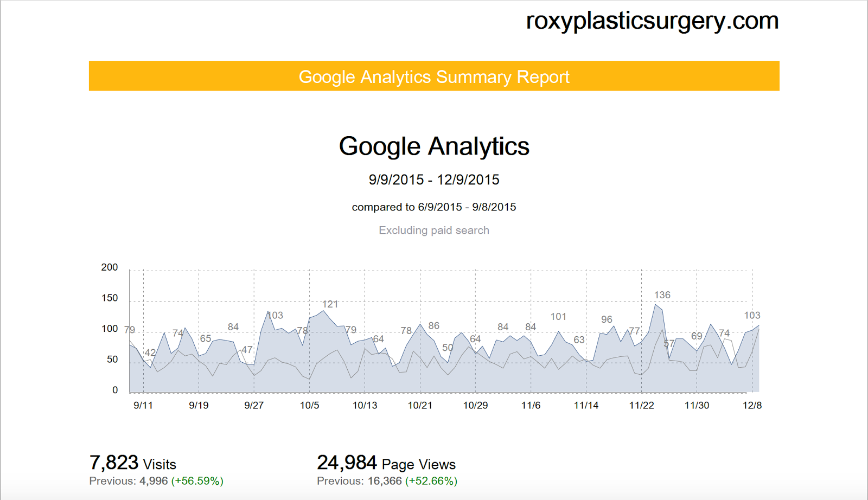Click the Google Analytics Summary Report banner
Viewport: 868px width, 500px height.
[x=434, y=76]
